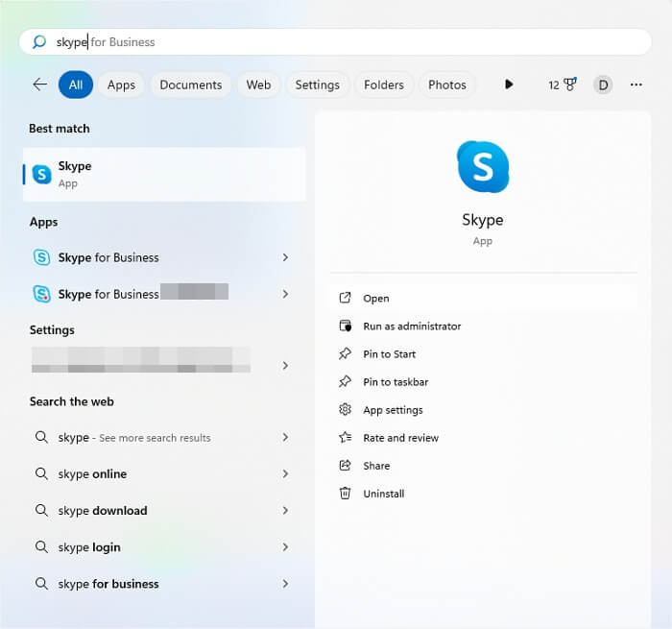
Task: Expand chevron for skype download
Action: [x=285, y=510]
